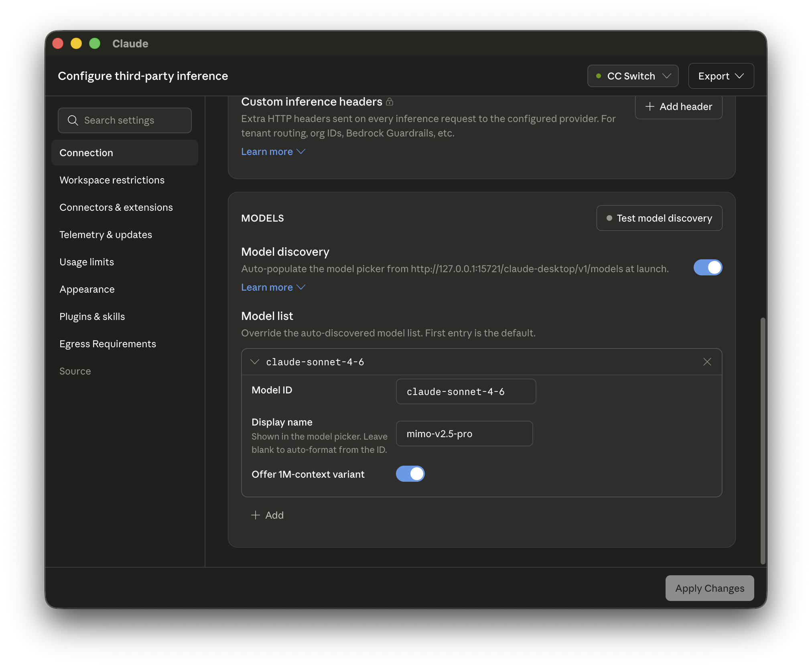Click the green status dot on CC Switch
The width and height of the screenshot is (812, 668).
pyautogui.click(x=599, y=76)
